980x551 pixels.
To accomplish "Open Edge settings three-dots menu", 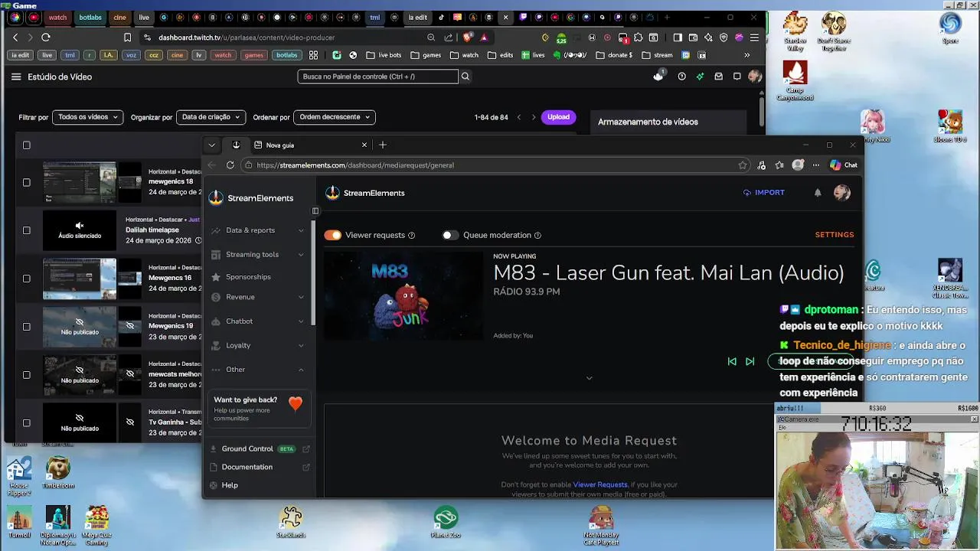I will pyautogui.click(x=815, y=165).
